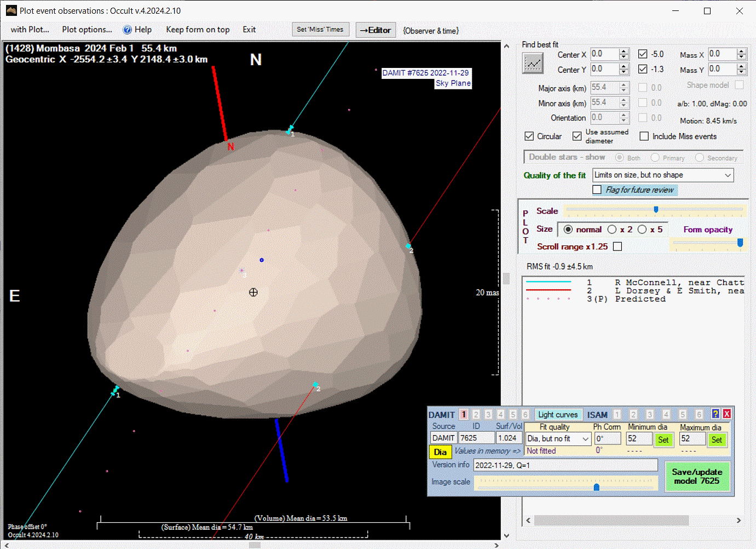756x549 pixels.
Task: Adjust the plot Scale slider handle
Action: coord(656,209)
